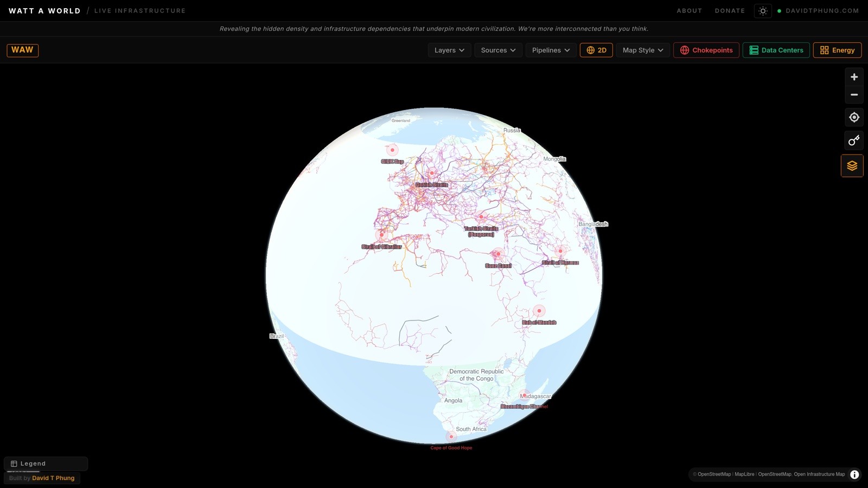The width and height of the screenshot is (868, 488).
Task: Toggle light/dark theme sun icon
Action: tap(763, 11)
